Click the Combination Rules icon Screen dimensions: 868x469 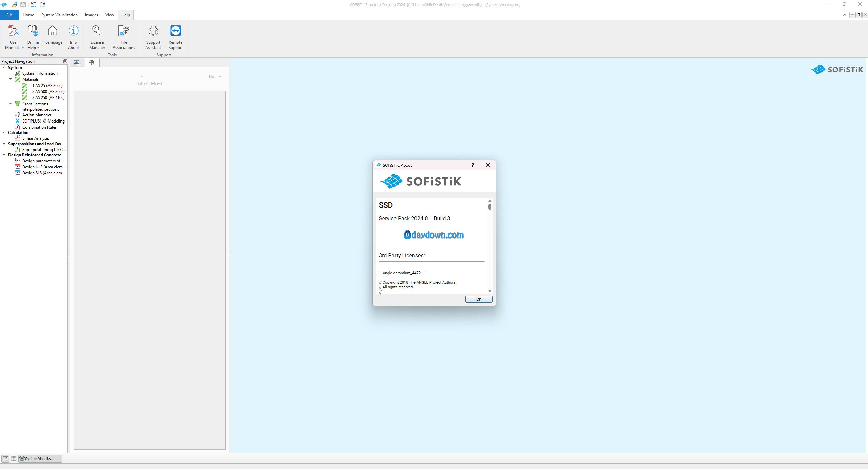tap(18, 127)
